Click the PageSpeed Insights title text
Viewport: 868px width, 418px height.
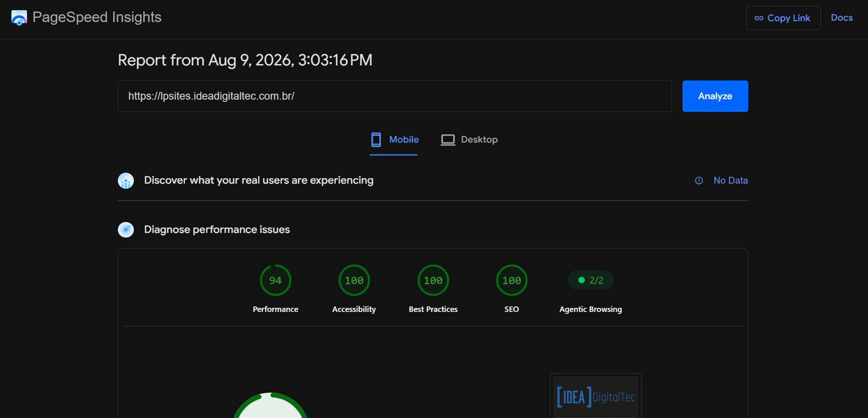[97, 17]
